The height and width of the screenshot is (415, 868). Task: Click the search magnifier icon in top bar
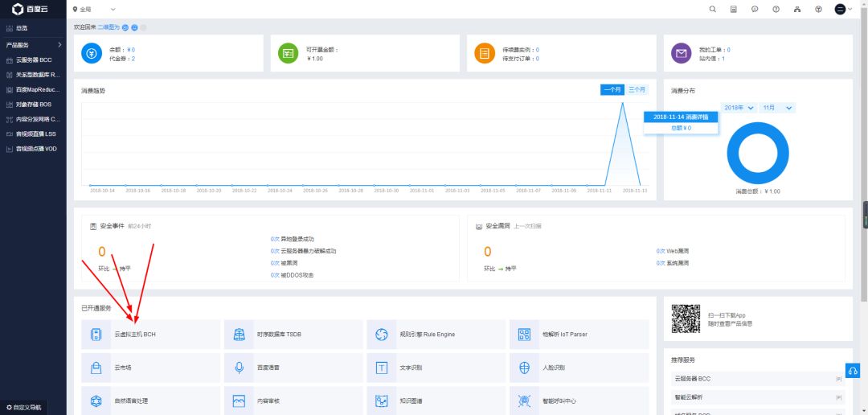(x=712, y=9)
